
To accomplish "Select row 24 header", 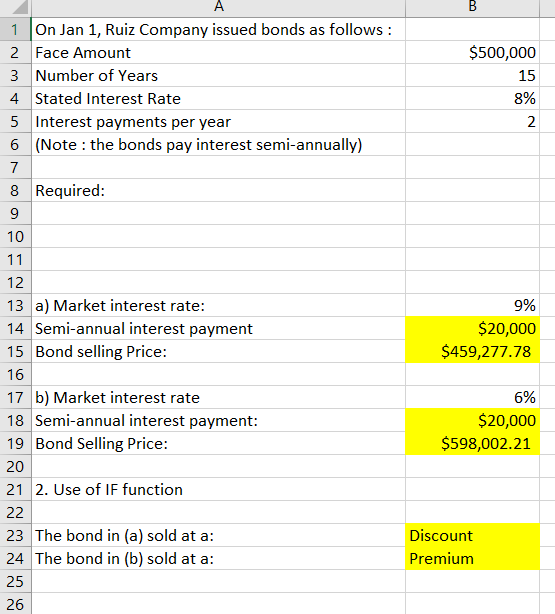I will (15, 558).
